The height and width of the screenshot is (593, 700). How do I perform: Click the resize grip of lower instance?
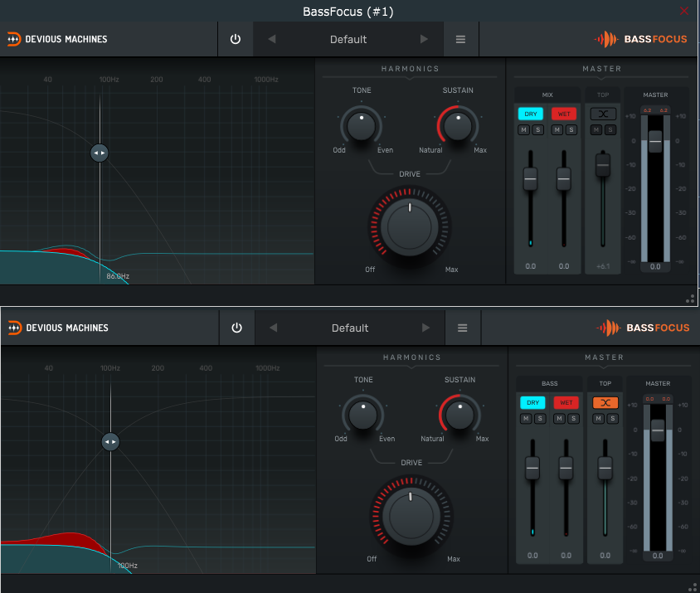(693, 588)
